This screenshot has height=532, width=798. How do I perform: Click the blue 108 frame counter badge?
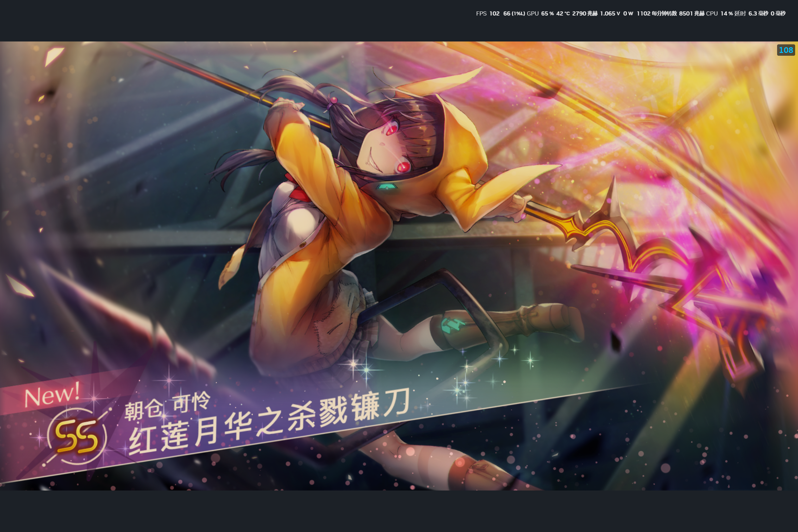[786, 50]
